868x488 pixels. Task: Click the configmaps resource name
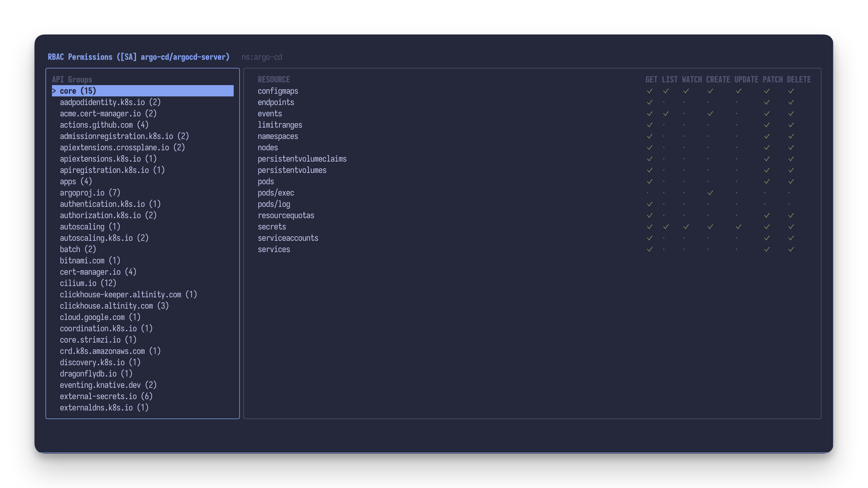tap(278, 91)
